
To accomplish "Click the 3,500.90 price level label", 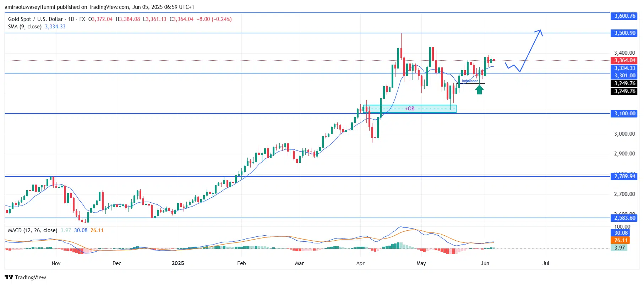I will (x=624, y=33).
